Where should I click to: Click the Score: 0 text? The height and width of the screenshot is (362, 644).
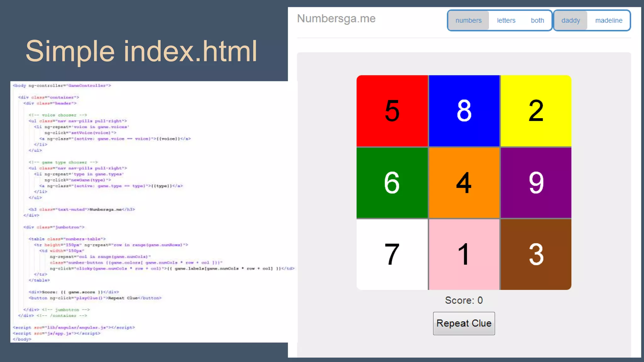click(464, 300)
